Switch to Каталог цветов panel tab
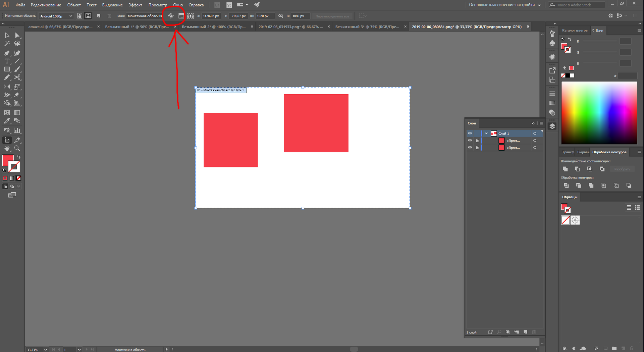 coord(575,30)
